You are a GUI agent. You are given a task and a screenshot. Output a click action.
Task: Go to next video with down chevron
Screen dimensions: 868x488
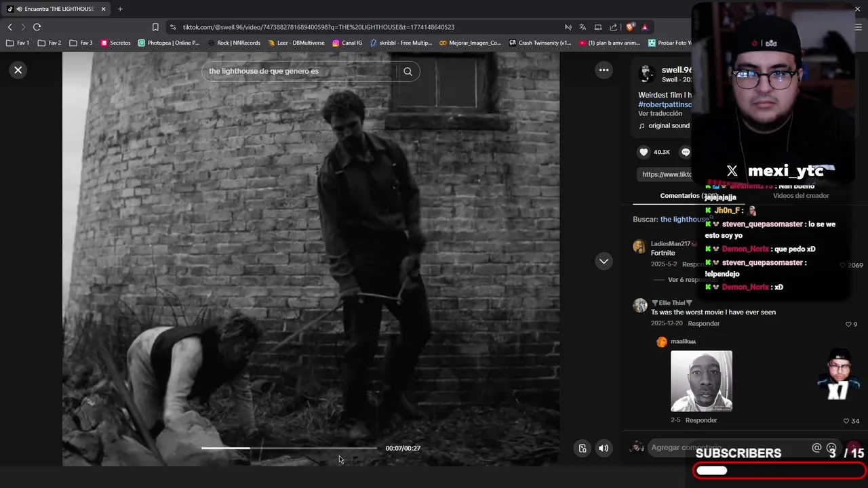coord(604,261)
